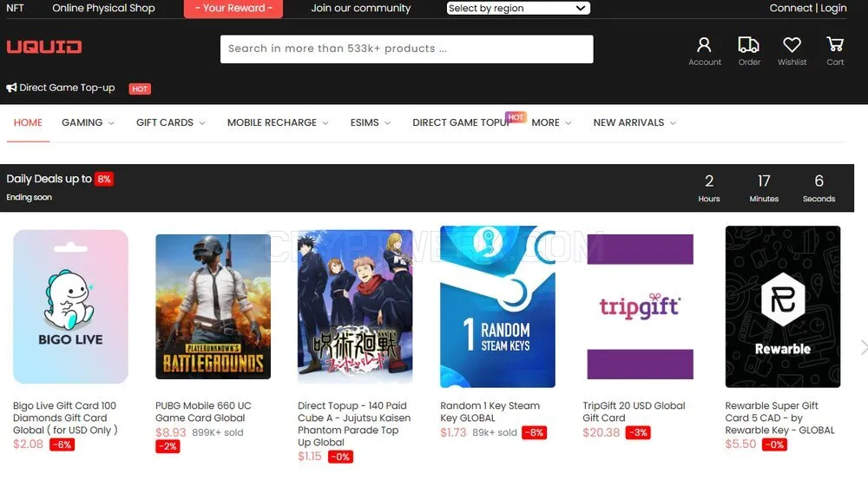This screenshot has width=868, height=493.
Task: Click the megaphone icon beside Direct Game Top-up
Action: tap(11, 88)
